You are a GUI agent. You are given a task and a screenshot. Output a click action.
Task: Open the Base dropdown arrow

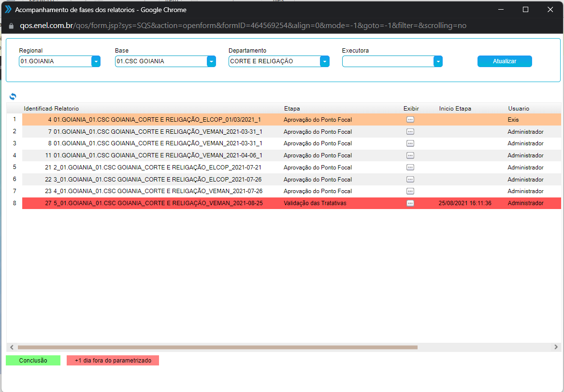coord(211,61)
